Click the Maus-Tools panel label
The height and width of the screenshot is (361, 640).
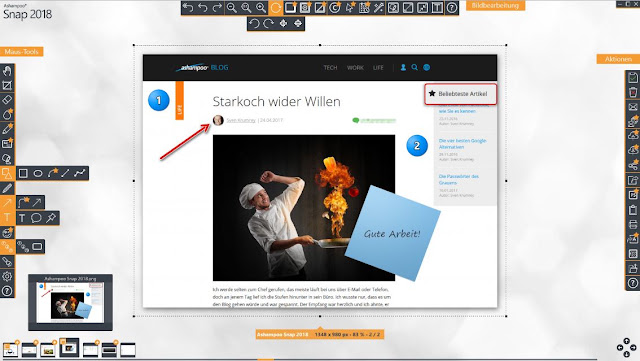click(x=22, y=51)
